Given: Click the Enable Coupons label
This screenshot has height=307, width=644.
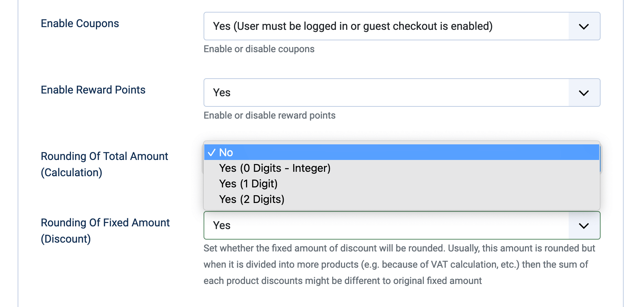Looking at the screenshot, I should coord(80,23).
